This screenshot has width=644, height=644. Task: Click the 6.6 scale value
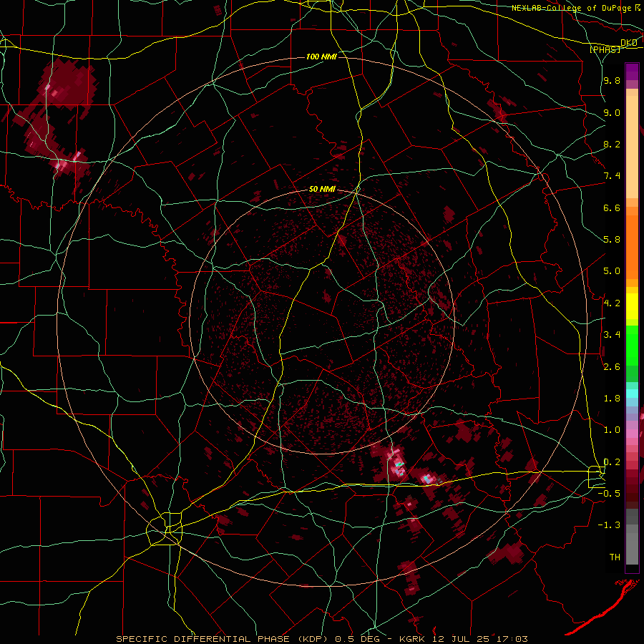click(x=612, y=208)
